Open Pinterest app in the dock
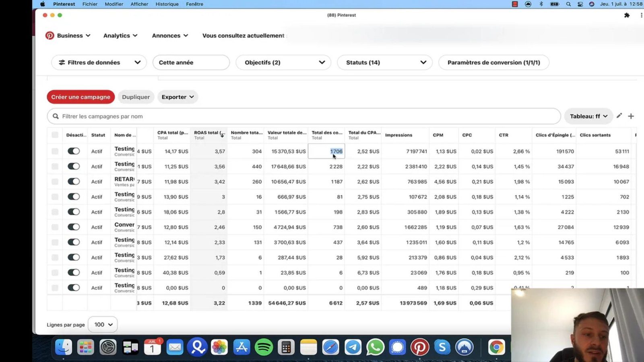Image resolution: width=644 pixels, height=362 pixels. coord(420,347)
